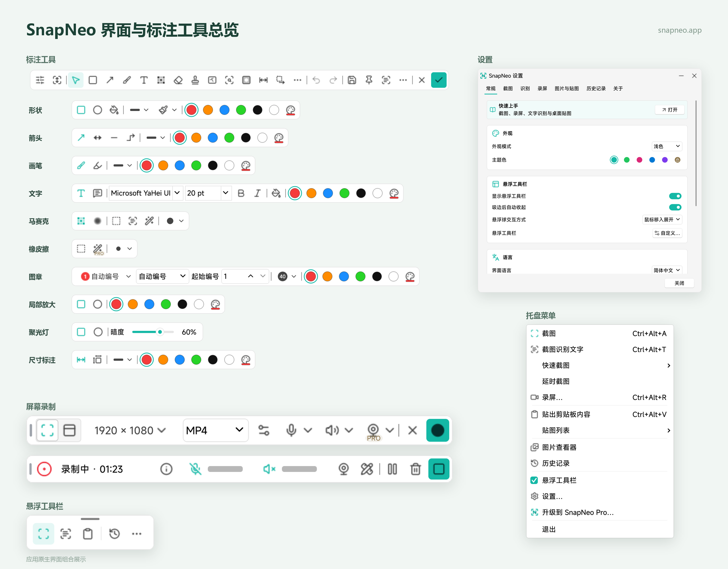The width and height of the screenshot is (728, 569).
Task: Open the 鼠标移入展开 dropdown
Action: click(x=662, y=219)
